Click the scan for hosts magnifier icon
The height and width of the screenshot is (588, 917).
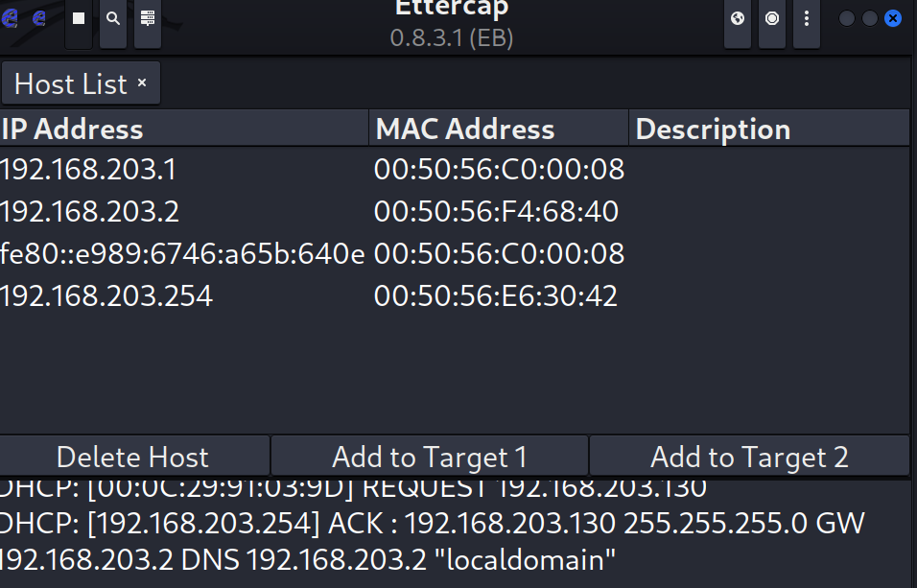click(x=113, y=19)
